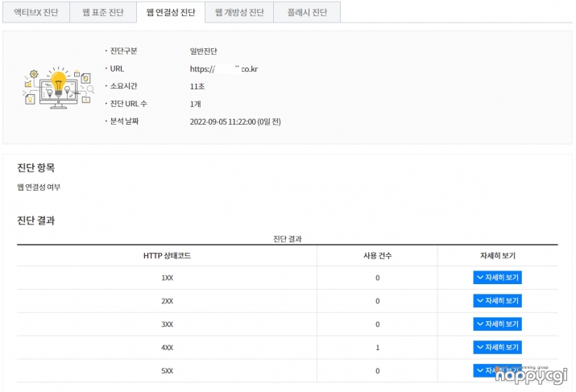Open the 웹 표준 진단 tab
The image size is (576, 392).
pyautogui.click(x=103, y=12)
